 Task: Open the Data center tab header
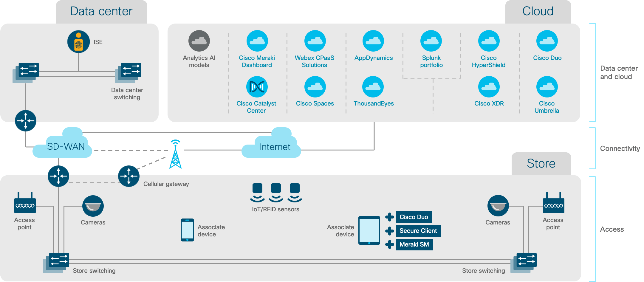[102, 12]
